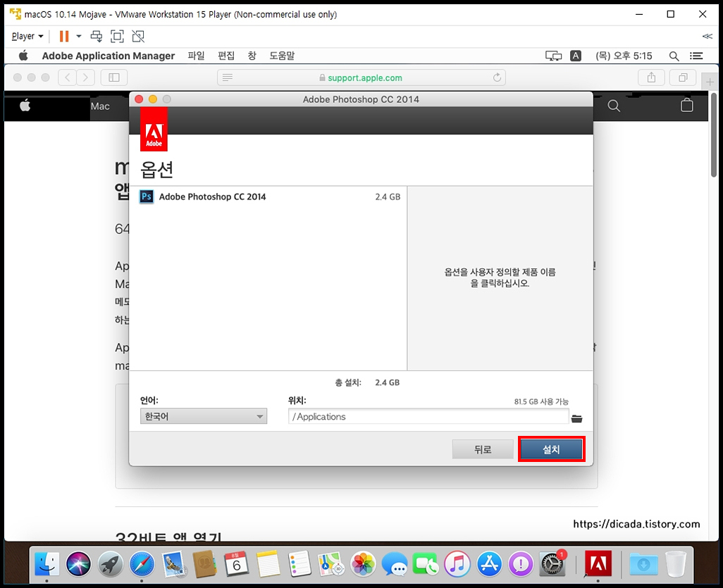723x588 pixels.
Task: Click the 설치 install button
Action: pos(552,449)
